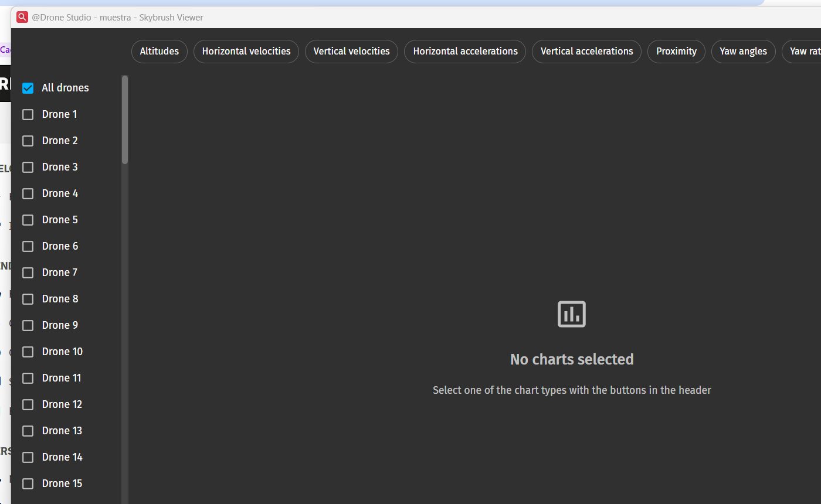Display the Horizontal accelerations chart

pyautogui.click(x=465, y=51)
